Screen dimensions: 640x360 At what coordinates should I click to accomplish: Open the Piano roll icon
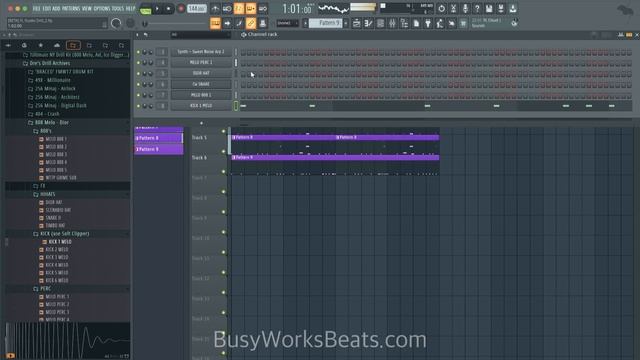[x=368, y=23]
